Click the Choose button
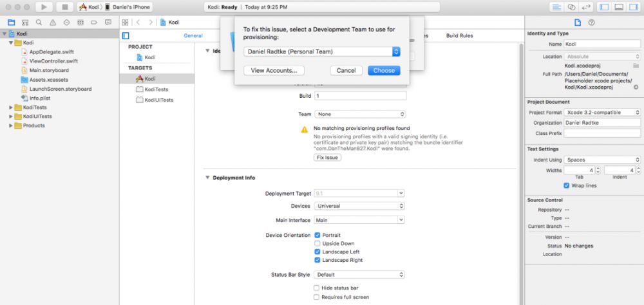644x305 pixels. tap(384, 71)
